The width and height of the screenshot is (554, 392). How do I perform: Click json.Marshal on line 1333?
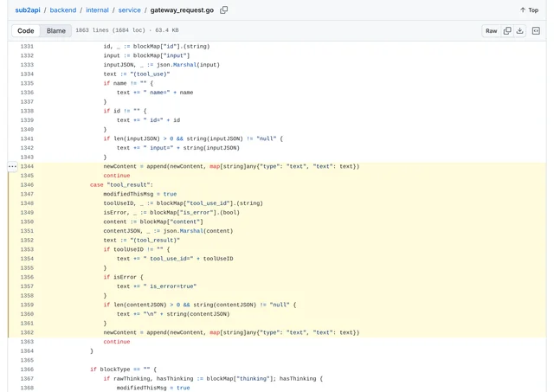[x=176, y=65]
